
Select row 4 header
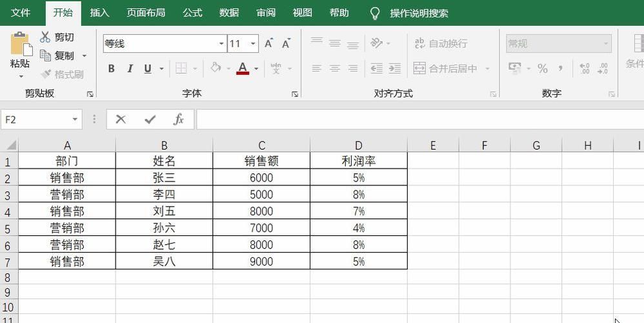tap(8, 211)
